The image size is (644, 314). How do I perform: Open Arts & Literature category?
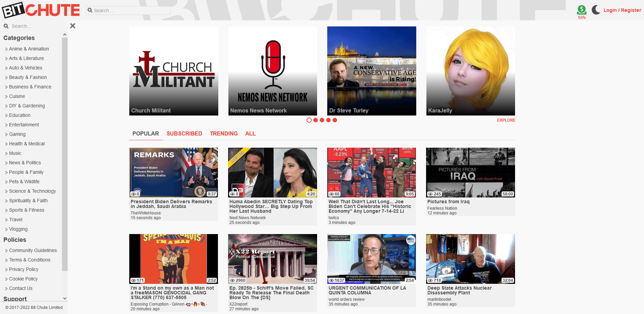pyautogui.click(x=26, y=58)
